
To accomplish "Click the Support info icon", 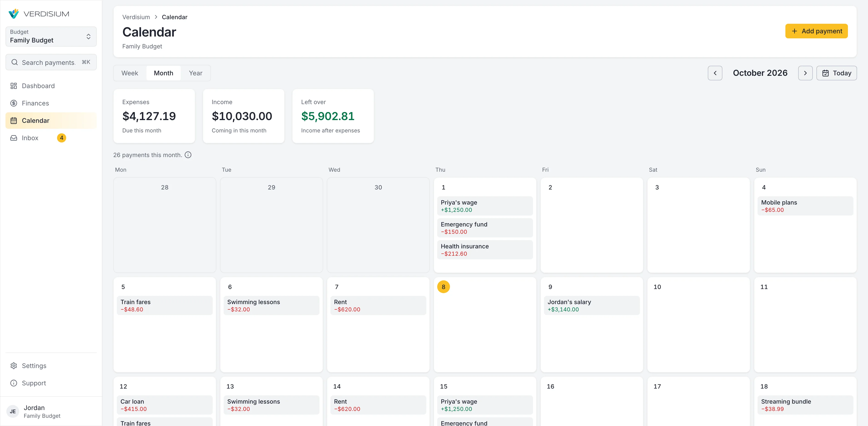I will pos(14,383).
